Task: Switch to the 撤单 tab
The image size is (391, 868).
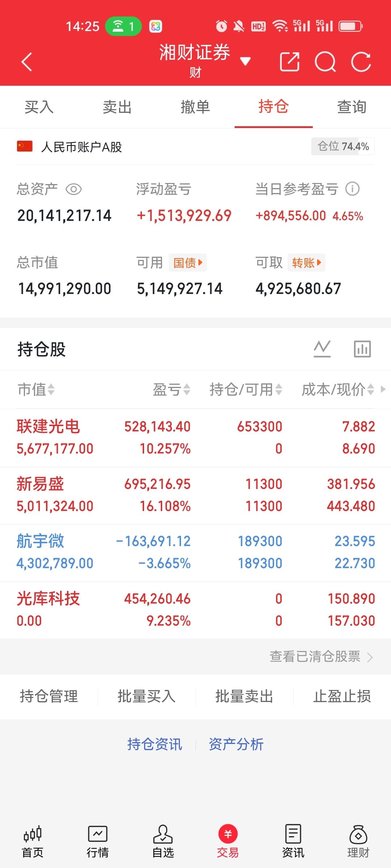Action: point(195,107)
